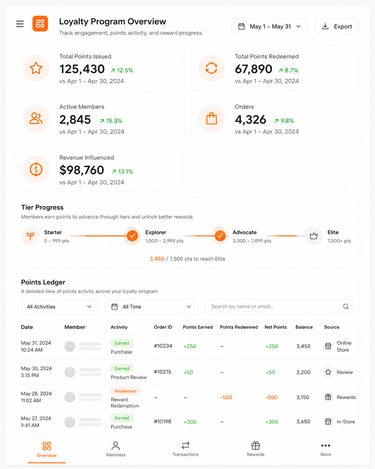Click the Starter tier sprout icon
Image resolution: width=375 pixels, height=469 pixels.
[30, 236]
